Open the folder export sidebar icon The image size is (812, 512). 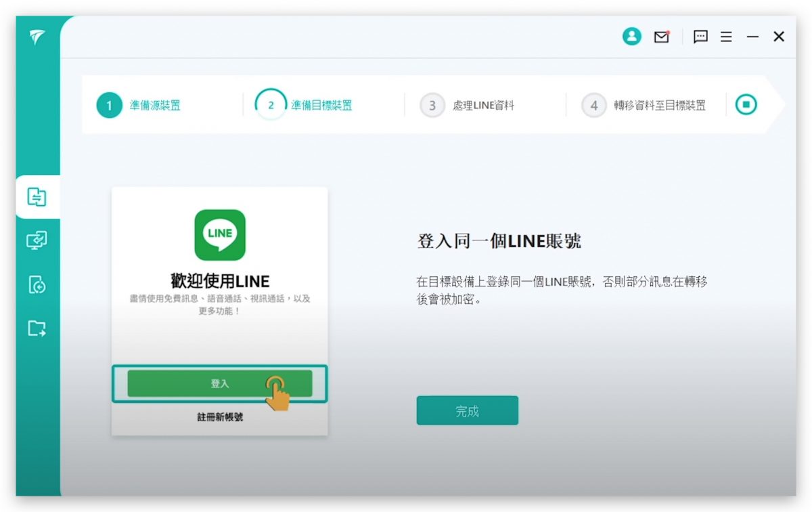tap(37, 328)
